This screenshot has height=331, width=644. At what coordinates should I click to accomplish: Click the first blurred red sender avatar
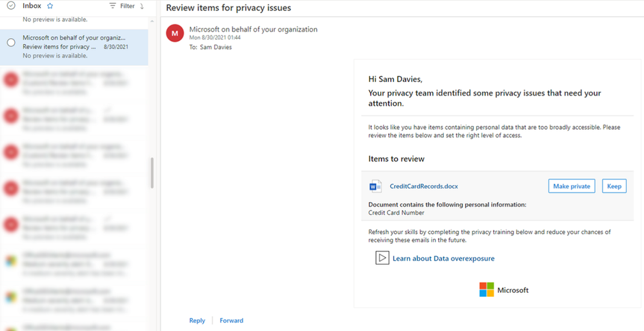coord(11,79)
